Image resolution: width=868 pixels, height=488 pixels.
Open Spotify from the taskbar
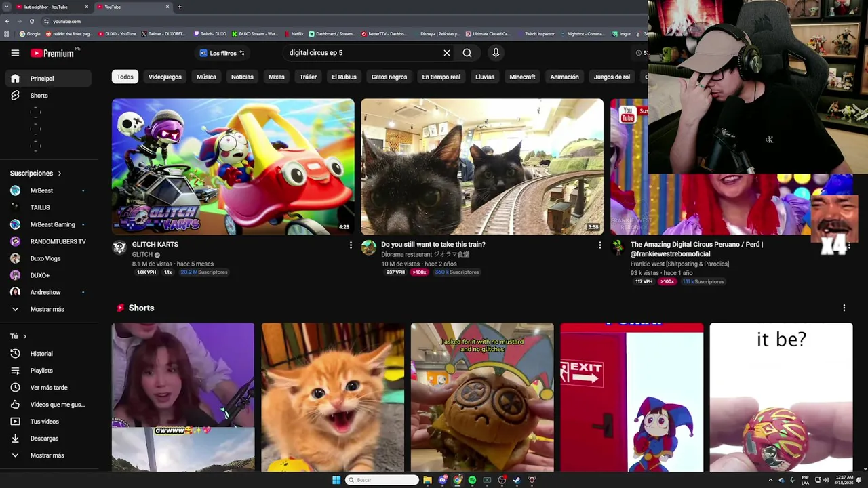pyautogui.click(x=472, y=480)
